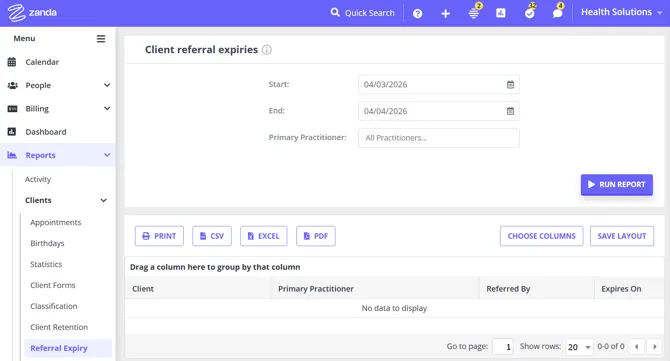Image resolution: width=670 pixels, height=361 pixels.
Task: Click the PRINT button
Action: (x=159, y=236)
